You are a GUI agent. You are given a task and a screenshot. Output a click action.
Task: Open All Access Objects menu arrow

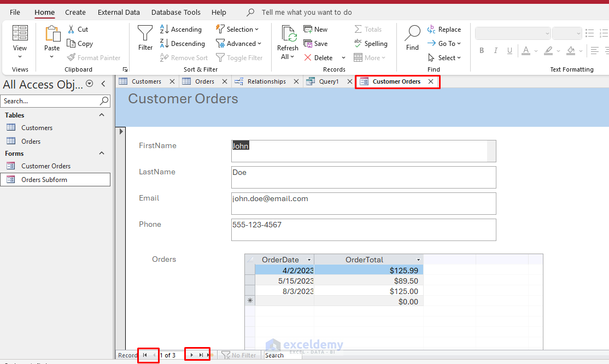[x=89, y=84]
